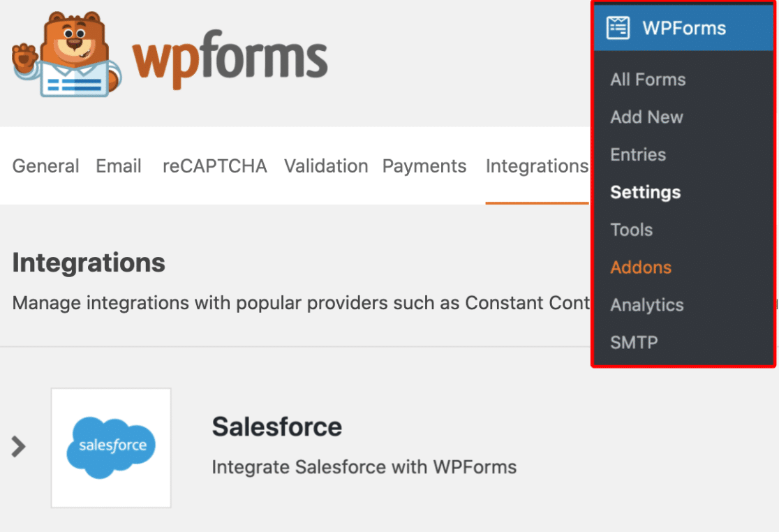
Task: Click the Salesforce integration title
Action: click(276, 427)
